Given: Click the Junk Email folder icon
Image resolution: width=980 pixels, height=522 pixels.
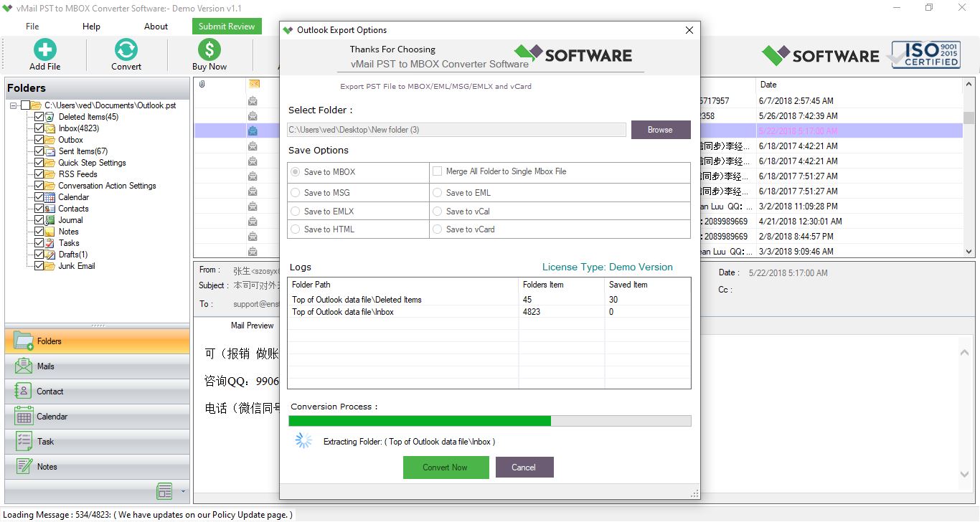Looking at the screenshot, I should point(50,266).
